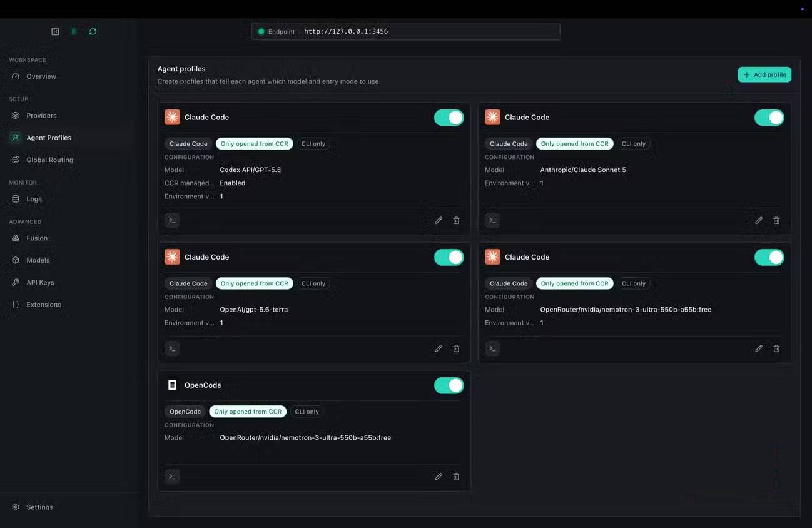Switch off the Claude Code nemotron profile
Image resolution: width=812 pixels, height=528 pixels.
(769, 257)
